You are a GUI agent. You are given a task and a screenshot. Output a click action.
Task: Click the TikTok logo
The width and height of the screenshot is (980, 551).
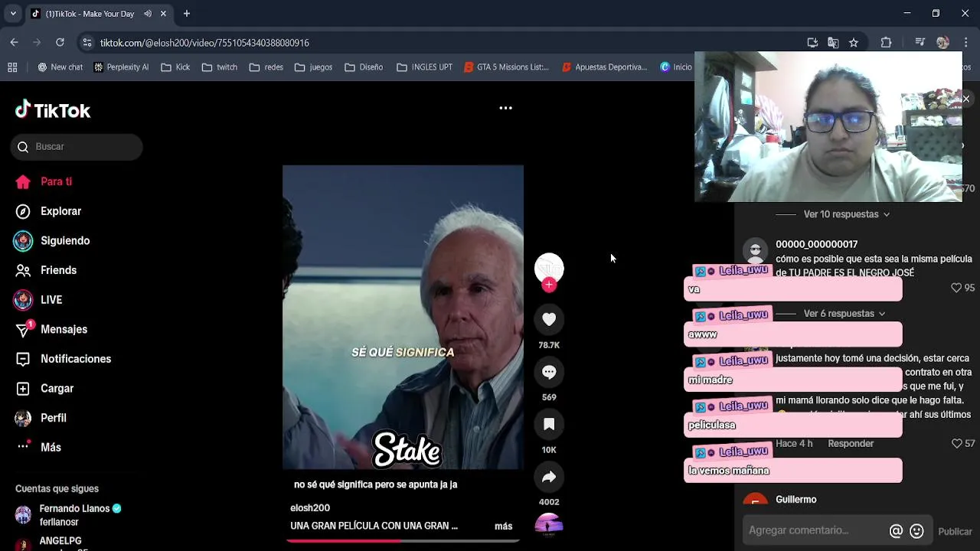(53, 110)
